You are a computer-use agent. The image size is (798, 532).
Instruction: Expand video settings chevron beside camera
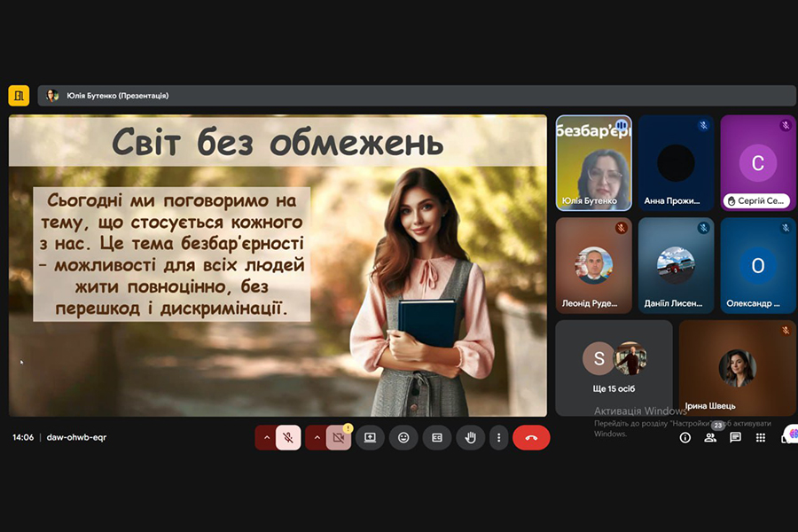317,437
